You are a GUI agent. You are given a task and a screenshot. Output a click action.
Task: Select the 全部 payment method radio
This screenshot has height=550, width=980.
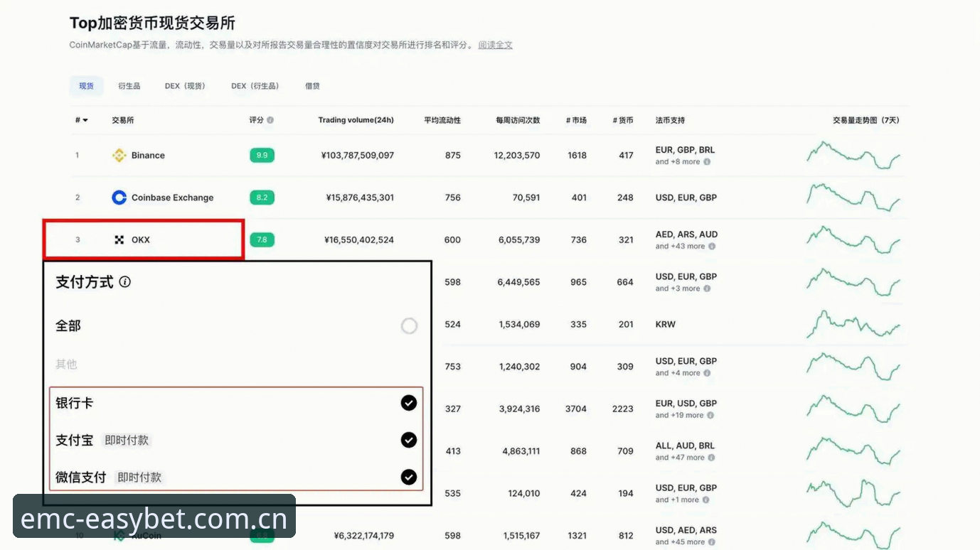409,326
